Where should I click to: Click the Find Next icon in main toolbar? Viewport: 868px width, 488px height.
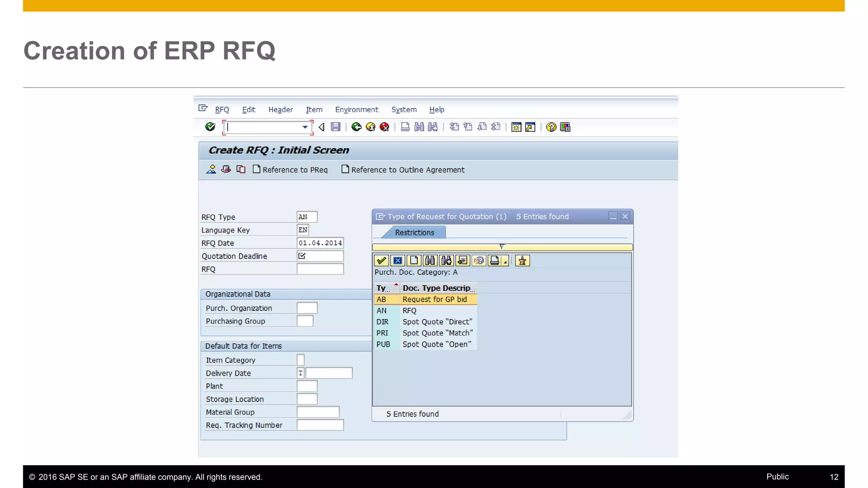[433, 127]
